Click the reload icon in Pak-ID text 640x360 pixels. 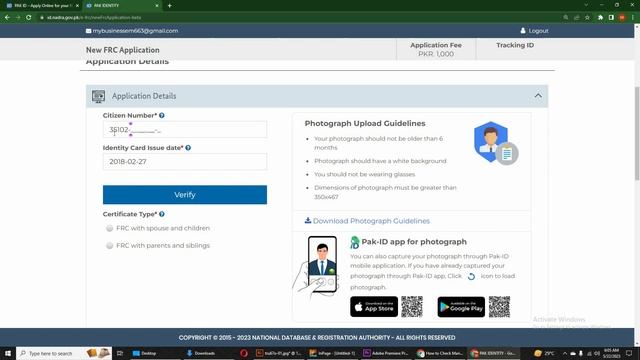pyautogui.click(x=471, y=276)
